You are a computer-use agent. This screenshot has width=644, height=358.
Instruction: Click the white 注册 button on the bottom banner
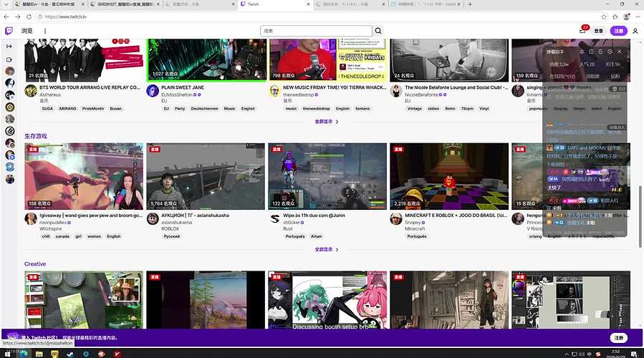coord(618,337)
